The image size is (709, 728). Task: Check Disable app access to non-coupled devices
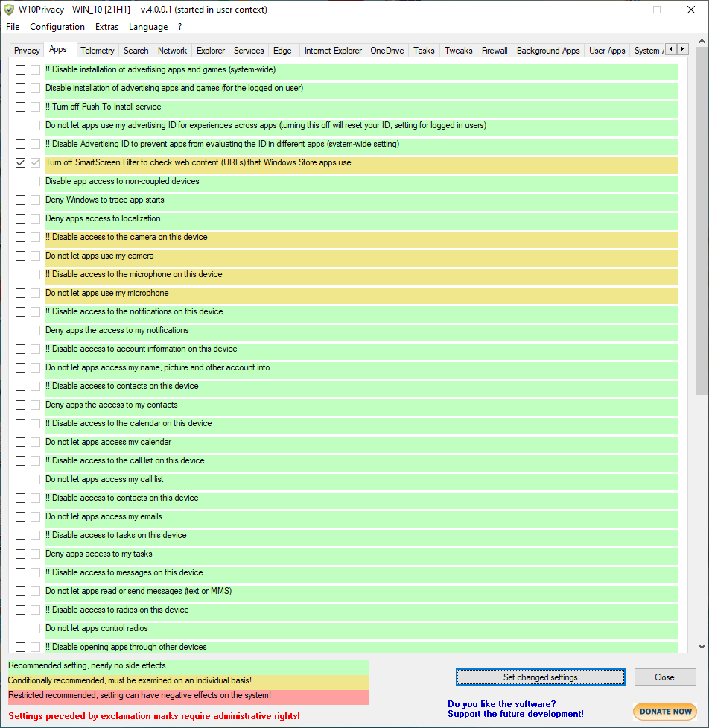point(20,181)
